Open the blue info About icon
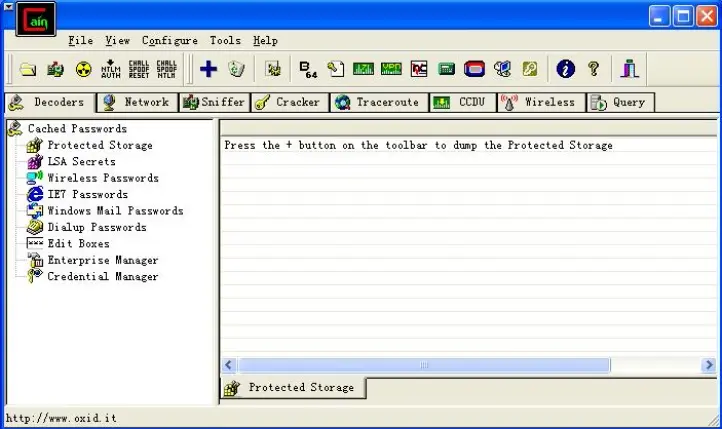The image size is (722, 429). (x=565, y=70)
